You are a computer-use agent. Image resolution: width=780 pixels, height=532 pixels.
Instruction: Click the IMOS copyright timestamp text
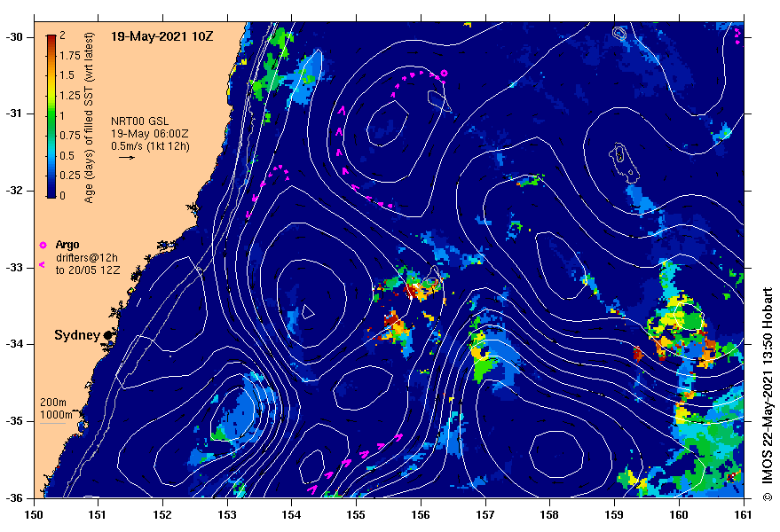[768, 394]
